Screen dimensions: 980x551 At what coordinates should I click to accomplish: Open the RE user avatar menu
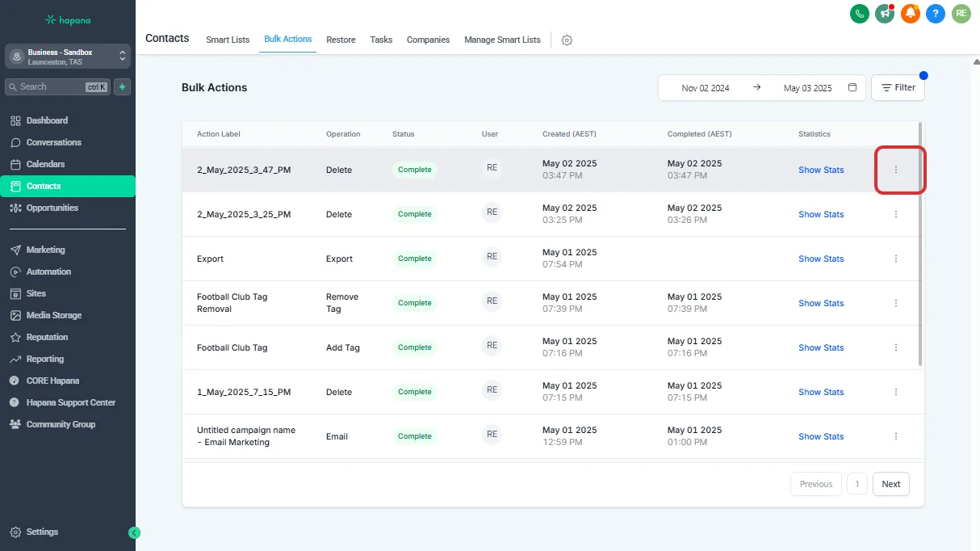[x=961, y=13]
